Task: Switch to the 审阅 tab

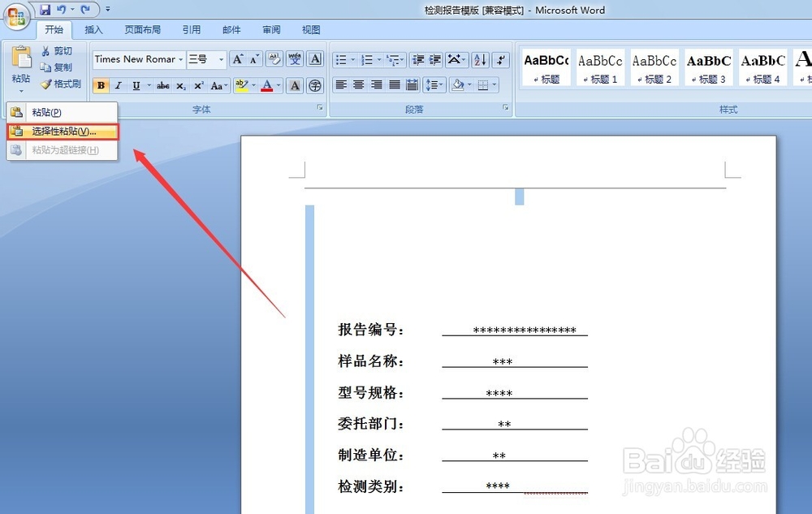Action: 271,30
